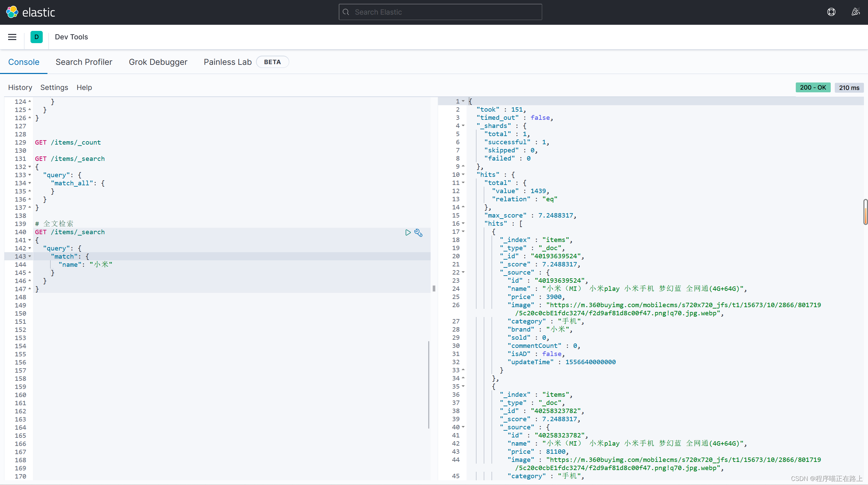Open the newsfeed celebration icon
This screenshot has height=485, width=868.
pos(855,12)
